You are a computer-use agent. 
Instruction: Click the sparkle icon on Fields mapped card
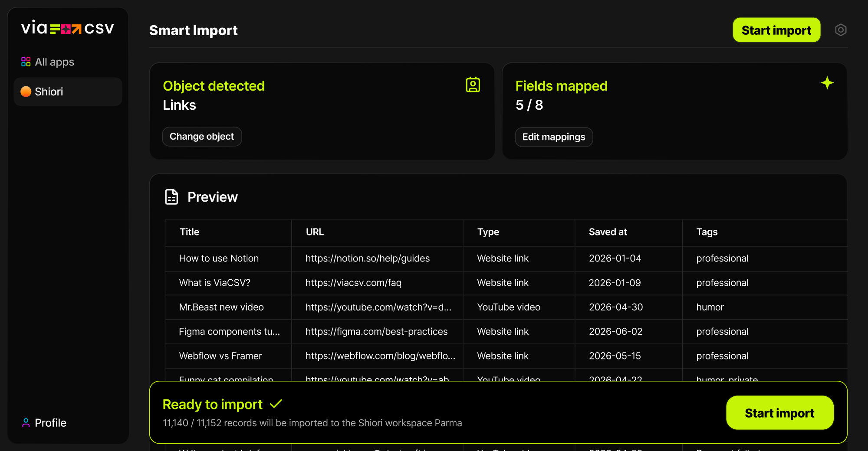[827, 83]
